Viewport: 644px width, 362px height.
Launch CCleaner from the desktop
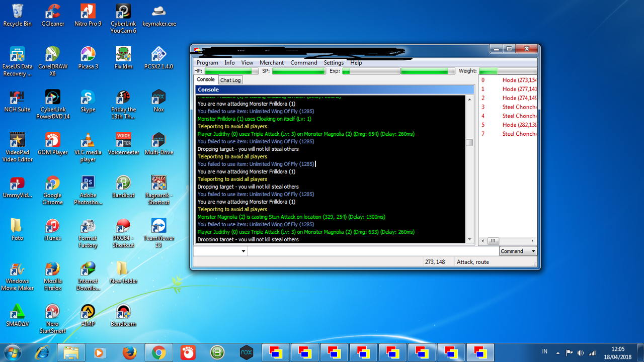52,15
